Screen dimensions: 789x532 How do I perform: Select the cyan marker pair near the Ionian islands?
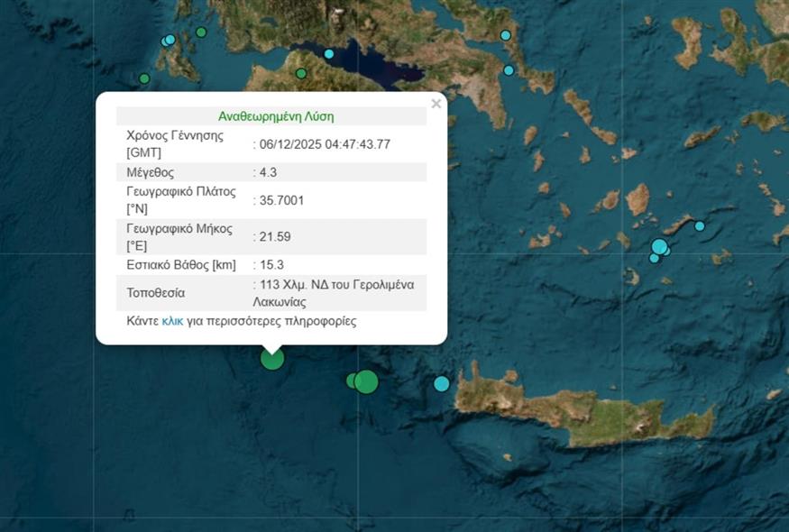point(168,38)
